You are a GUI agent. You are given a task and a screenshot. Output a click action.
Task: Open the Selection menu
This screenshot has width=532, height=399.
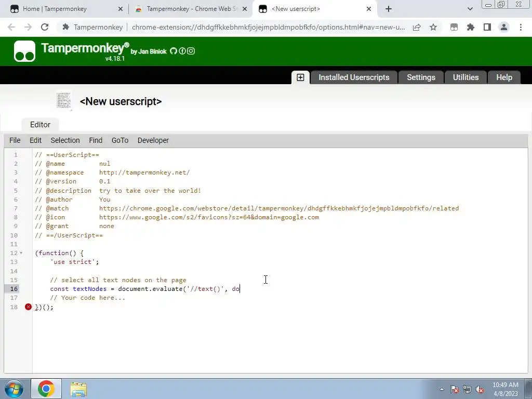pos(65,140)
